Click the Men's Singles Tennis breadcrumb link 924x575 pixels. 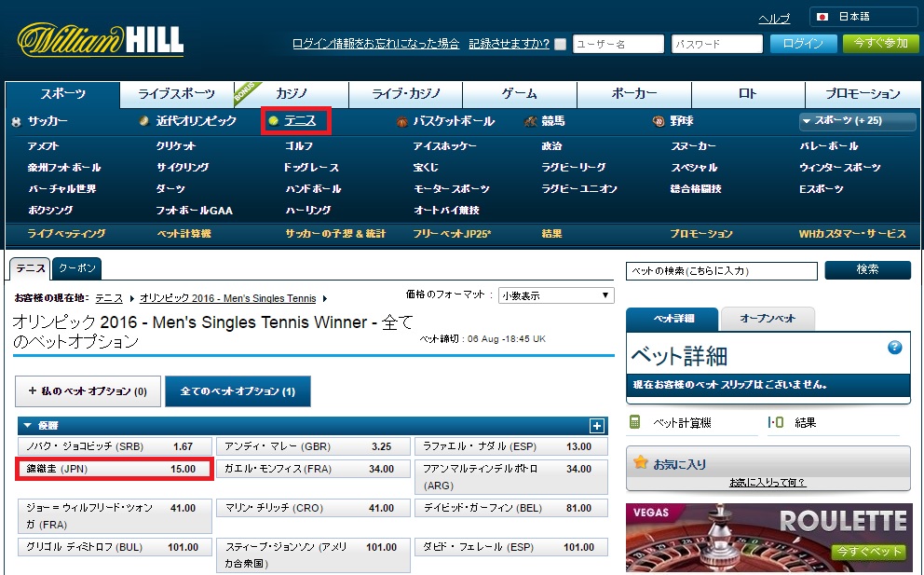point(228,298)
